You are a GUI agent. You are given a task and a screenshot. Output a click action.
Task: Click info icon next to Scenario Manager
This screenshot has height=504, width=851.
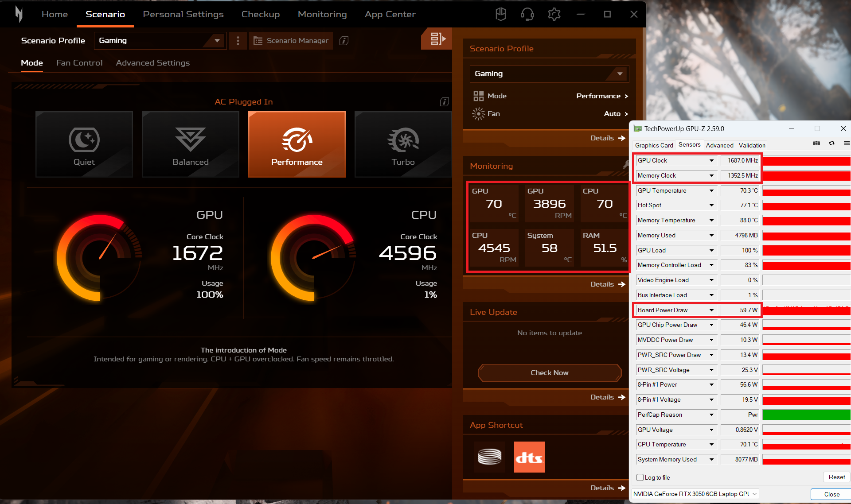344,41
